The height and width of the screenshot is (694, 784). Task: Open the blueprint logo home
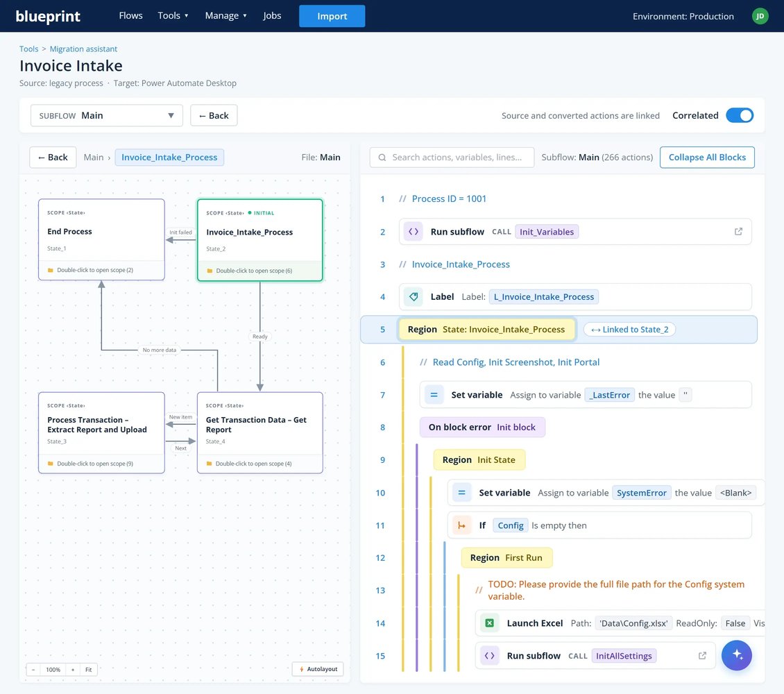click(48, 16)
